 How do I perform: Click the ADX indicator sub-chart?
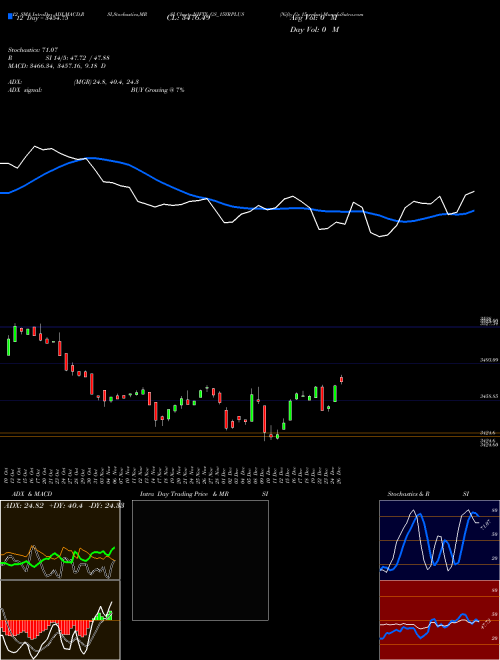[x=60, y=540]
